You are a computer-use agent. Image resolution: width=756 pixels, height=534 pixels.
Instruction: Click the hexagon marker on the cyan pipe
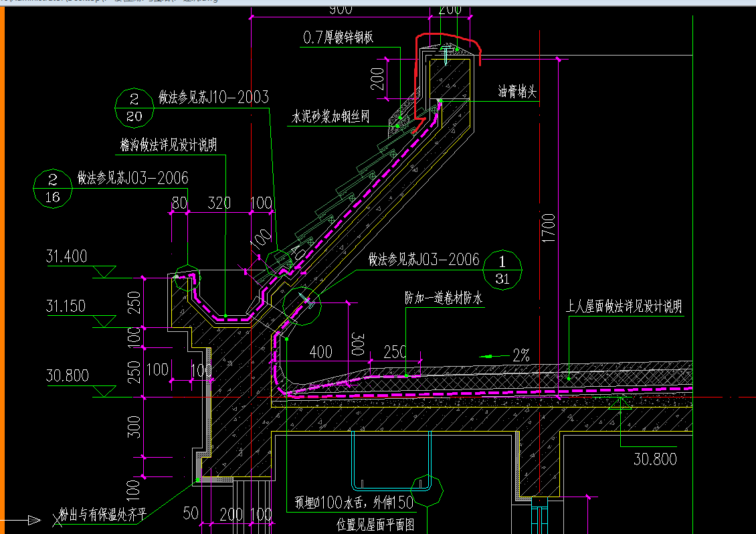[428, 491]
